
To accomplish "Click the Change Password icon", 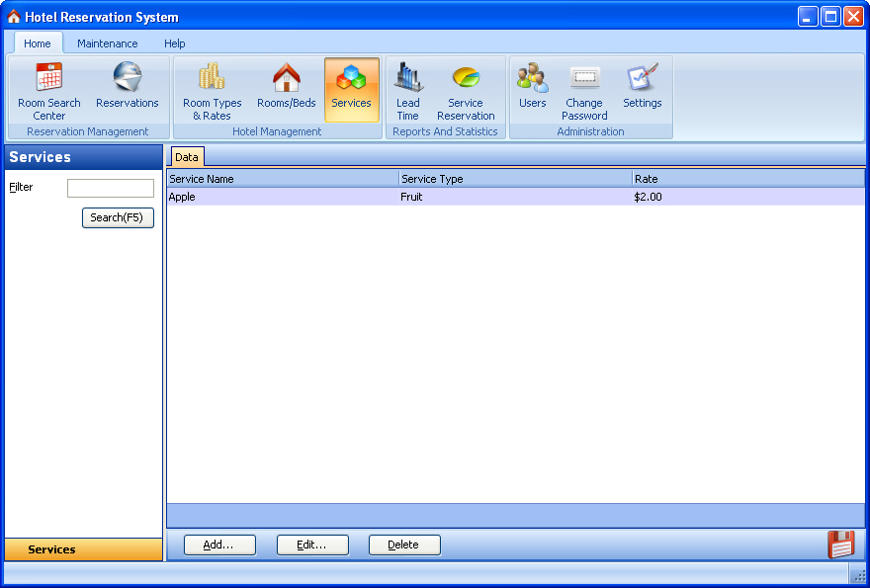I will coord(584,90).
